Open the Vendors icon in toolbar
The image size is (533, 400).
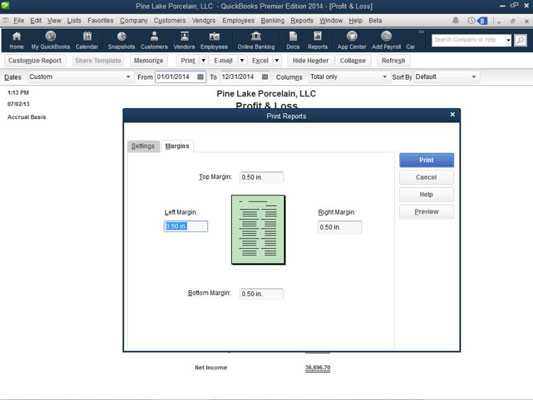[184, 40]
